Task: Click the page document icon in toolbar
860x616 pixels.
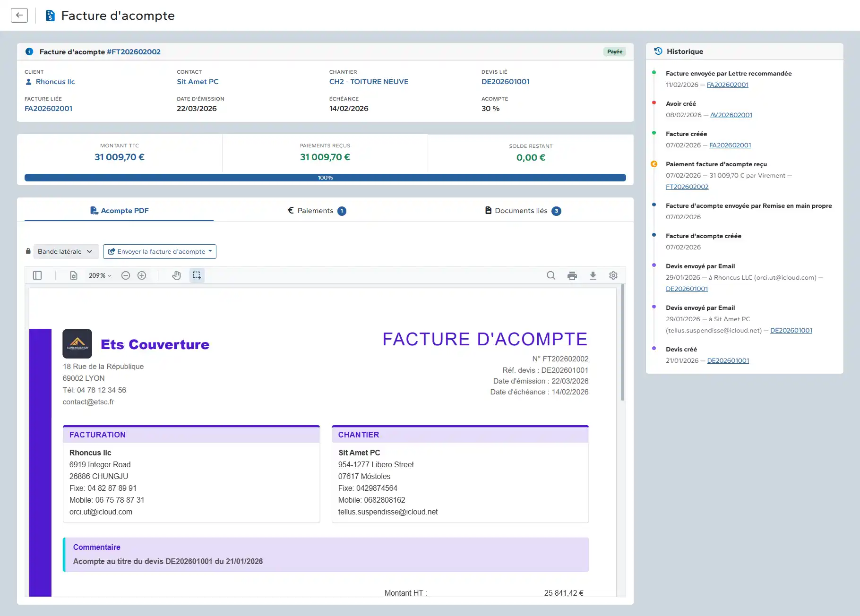Action: [x=74, y=275]
